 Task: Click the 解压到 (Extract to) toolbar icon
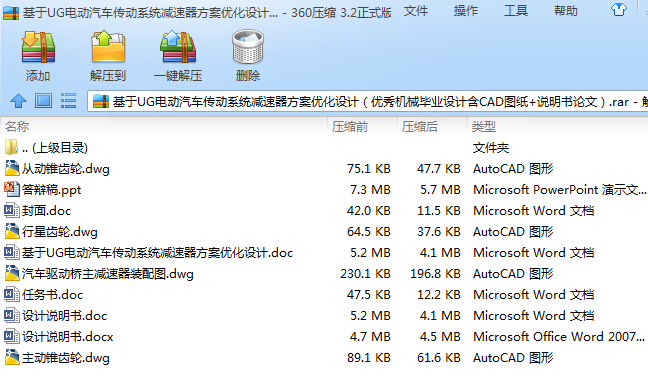(x=108, y=47)
